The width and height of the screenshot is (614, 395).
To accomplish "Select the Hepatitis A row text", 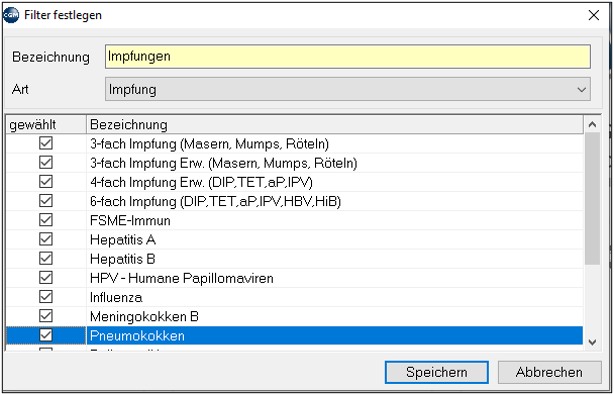I will 123,240.
